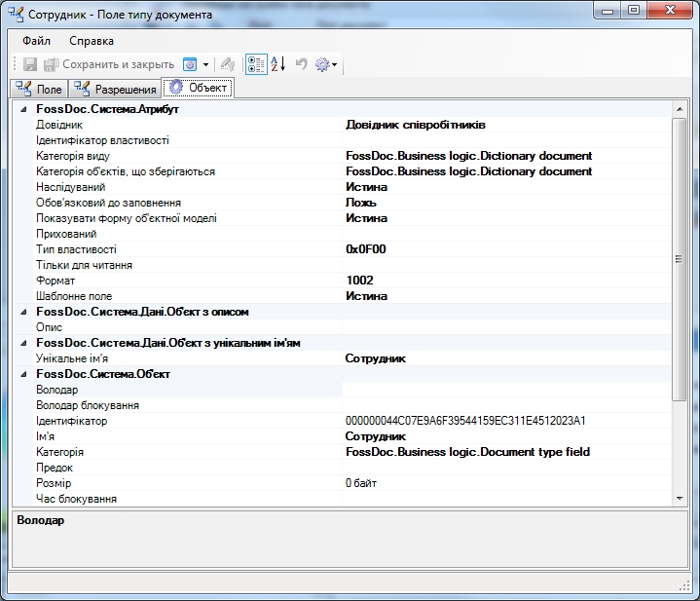The width and height of the screenshot is (700, 601).
Task: Click the greyed keys toolbar icon
Action: (x=228, y=64)
